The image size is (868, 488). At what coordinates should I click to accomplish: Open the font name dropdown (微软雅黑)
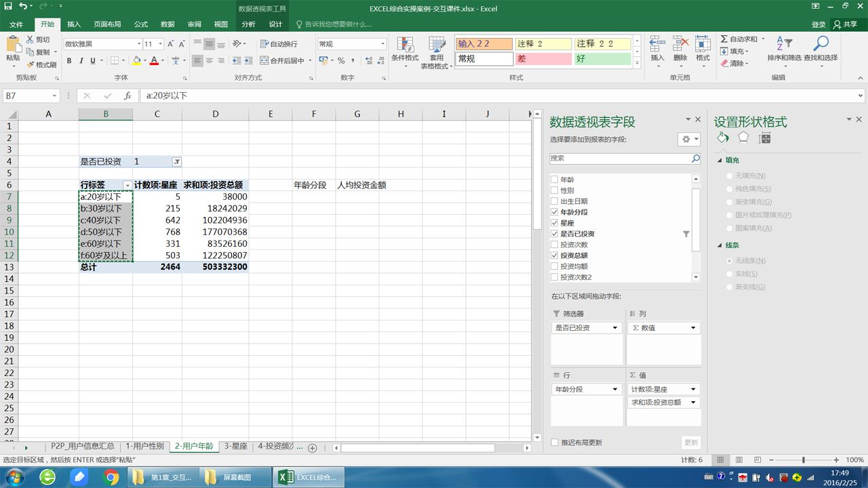pos(138,44)
